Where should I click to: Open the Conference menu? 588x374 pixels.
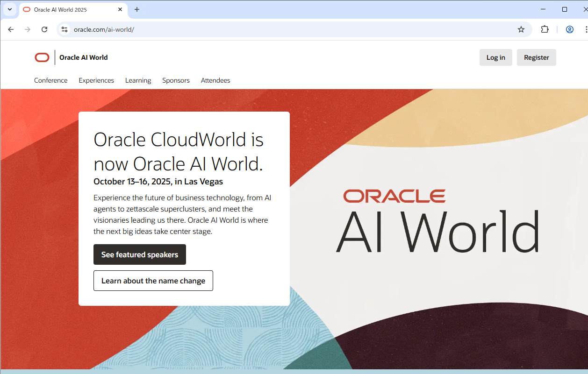[x=51, y=80]
